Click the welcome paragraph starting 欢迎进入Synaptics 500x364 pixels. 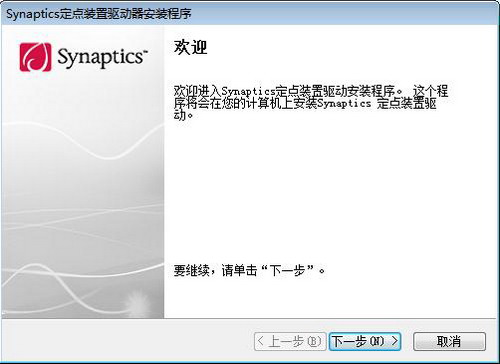(311, 103)
